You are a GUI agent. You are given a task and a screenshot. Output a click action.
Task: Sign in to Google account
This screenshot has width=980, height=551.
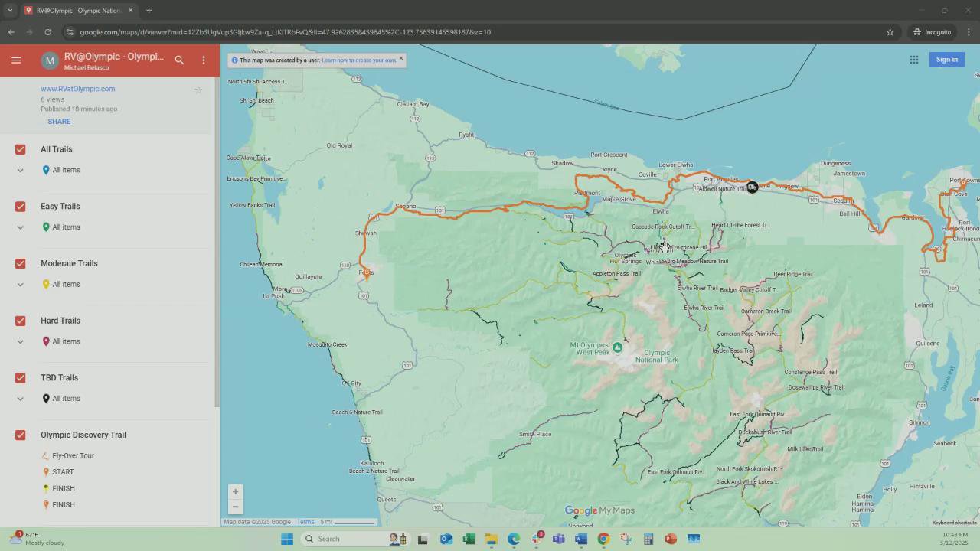946,60
